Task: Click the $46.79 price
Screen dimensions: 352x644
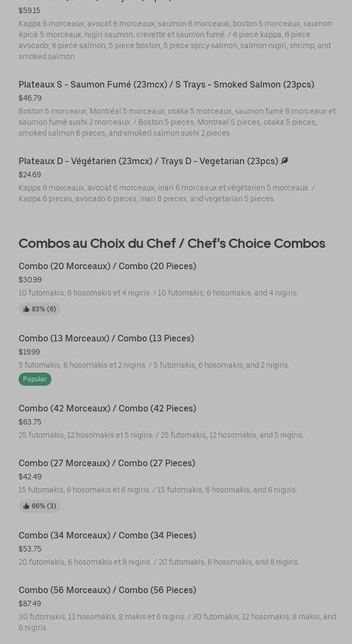Action: tap(30, 98)
